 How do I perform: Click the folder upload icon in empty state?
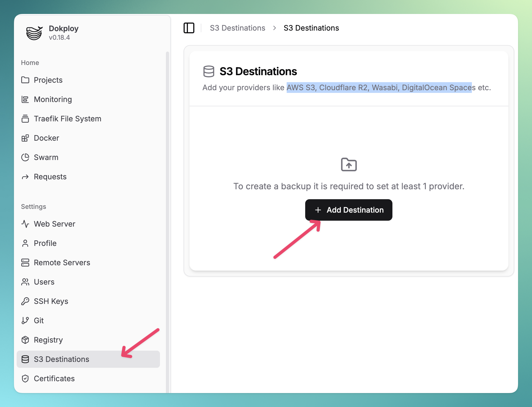(349, 164)
